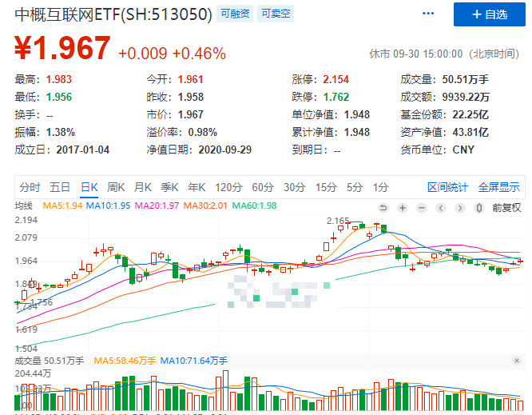Switch to 60分 interval tab

tap(263, 187)
